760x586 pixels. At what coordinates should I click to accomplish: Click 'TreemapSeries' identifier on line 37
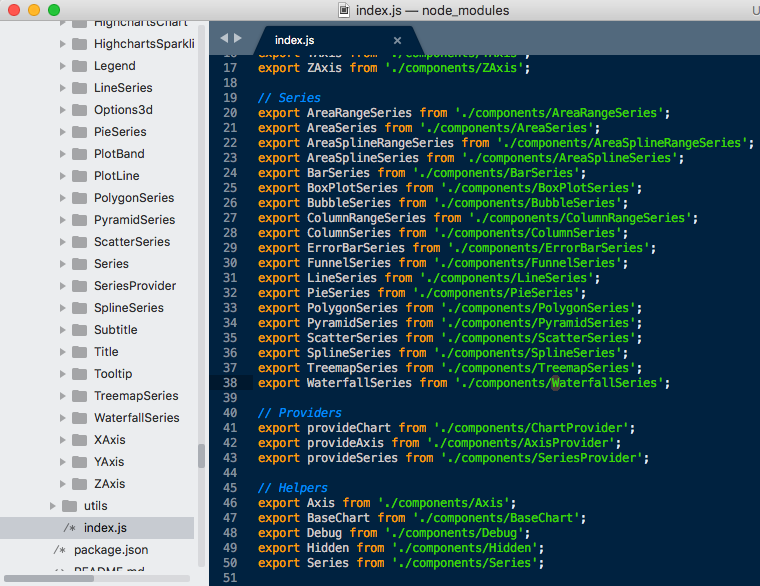[x=352, y=368]
